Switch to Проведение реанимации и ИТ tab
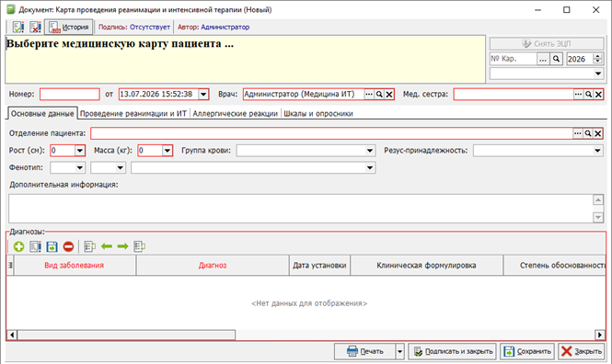Viewport: 612px width, 364px height. coord(133,113)
